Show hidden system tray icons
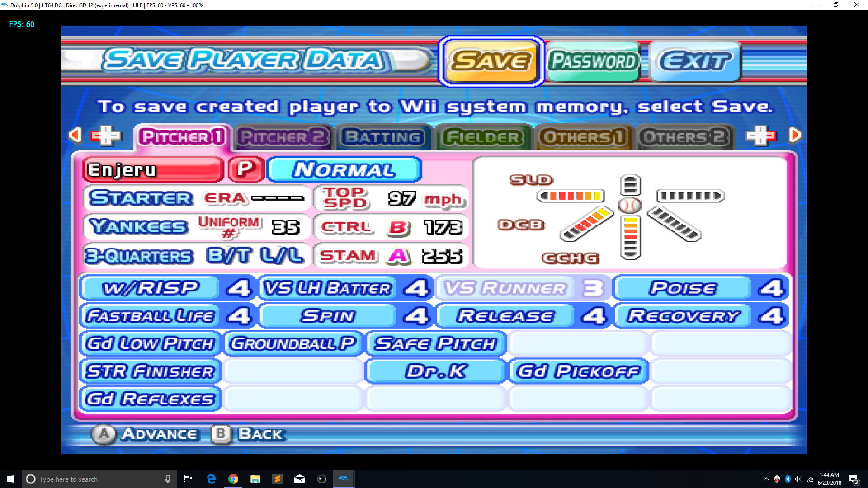This screenshot has height=488, width=868. click(766, 479)
